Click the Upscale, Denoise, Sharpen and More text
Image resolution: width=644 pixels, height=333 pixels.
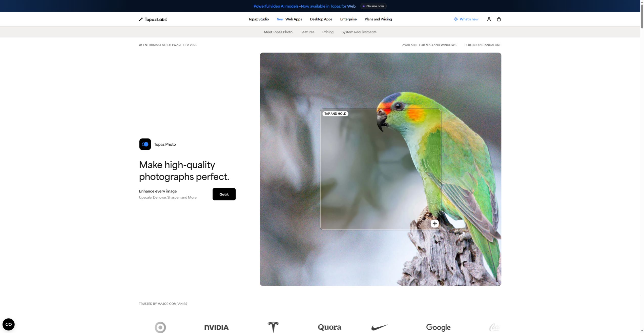168,198
